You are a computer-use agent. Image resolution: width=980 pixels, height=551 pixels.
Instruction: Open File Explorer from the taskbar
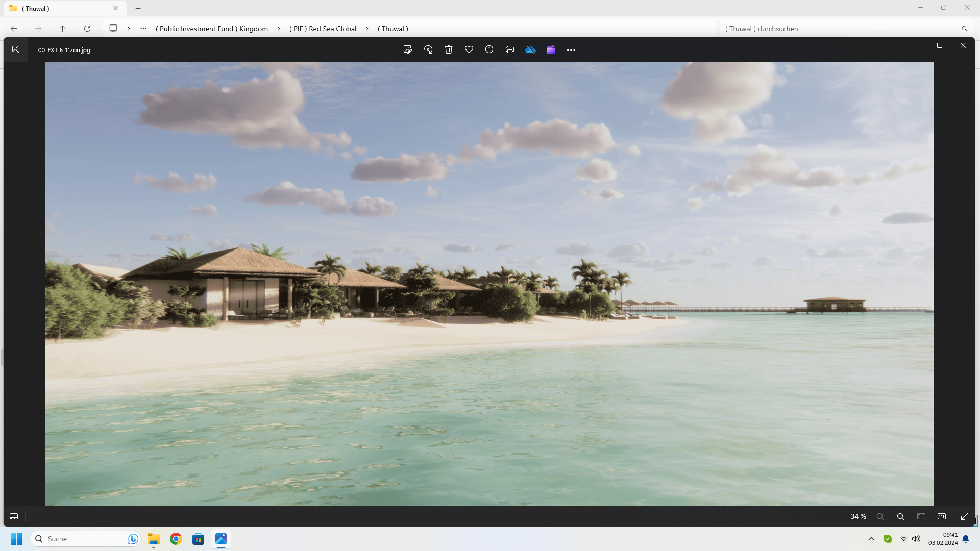tap(154, 539)
